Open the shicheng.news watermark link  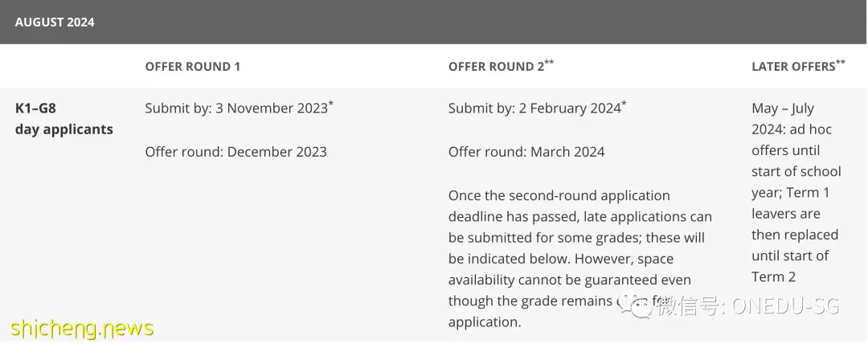[82, 328]
